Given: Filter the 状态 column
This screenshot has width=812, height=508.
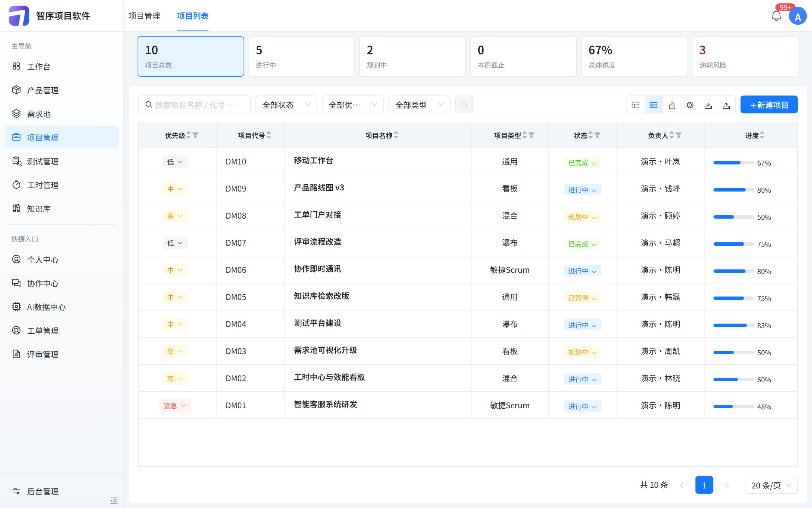Looking at the screenshot, I should tap(597, 135).
